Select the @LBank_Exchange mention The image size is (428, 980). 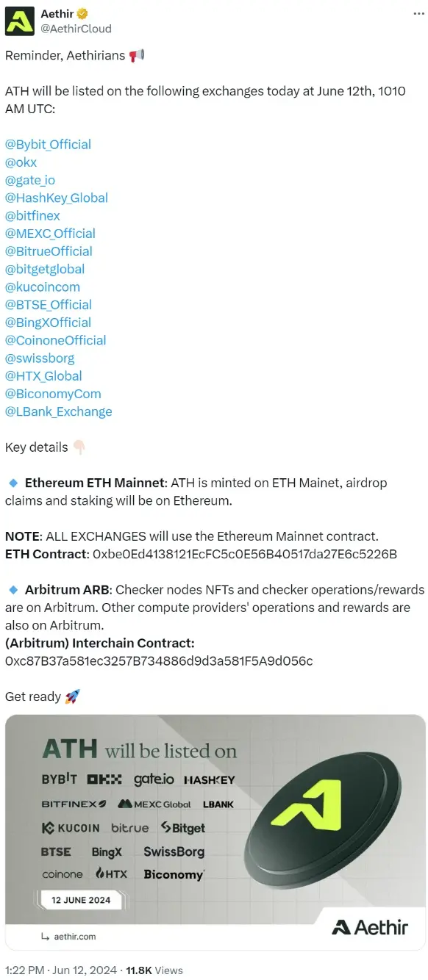(x=58, y=411)
